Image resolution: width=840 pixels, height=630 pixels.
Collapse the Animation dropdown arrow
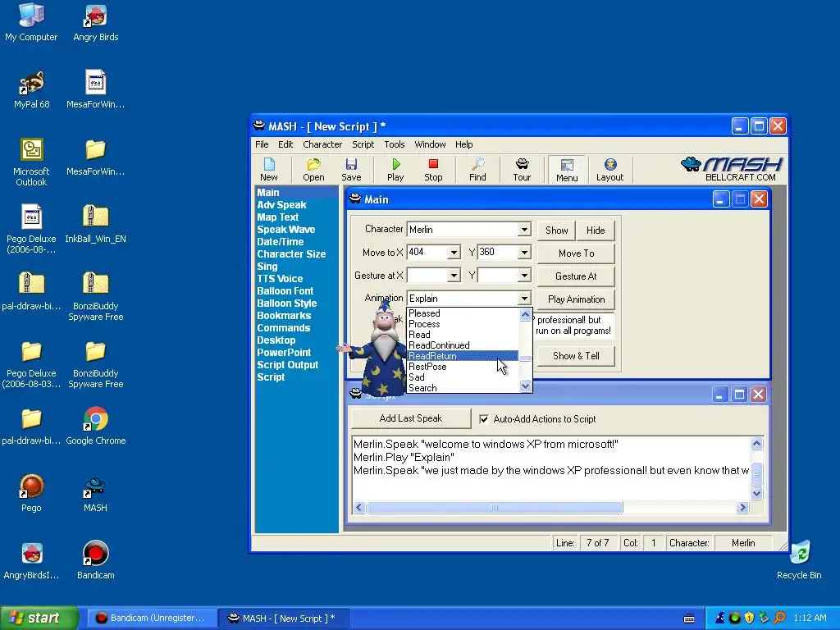[524, 299]
